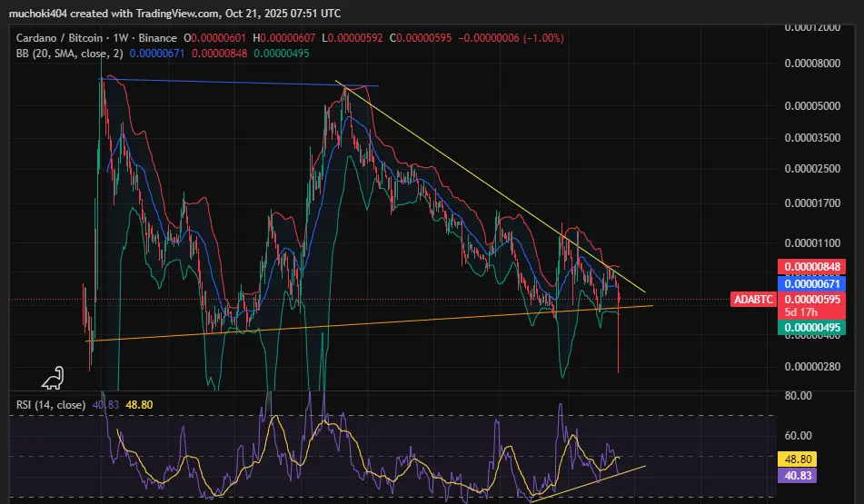The image size is (864, 504).
Task: Click the 1W timeframe label
Action: pos(121,38)
